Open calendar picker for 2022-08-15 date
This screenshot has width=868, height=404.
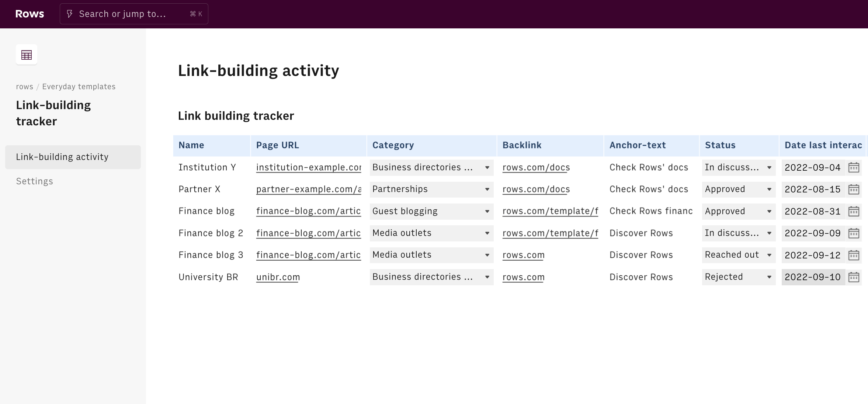854,189
